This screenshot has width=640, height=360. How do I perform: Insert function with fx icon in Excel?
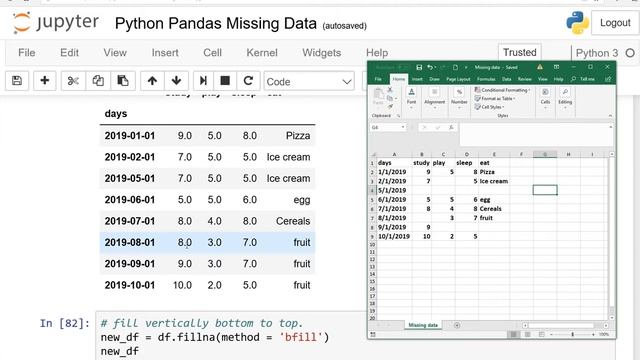pos(451,127)
